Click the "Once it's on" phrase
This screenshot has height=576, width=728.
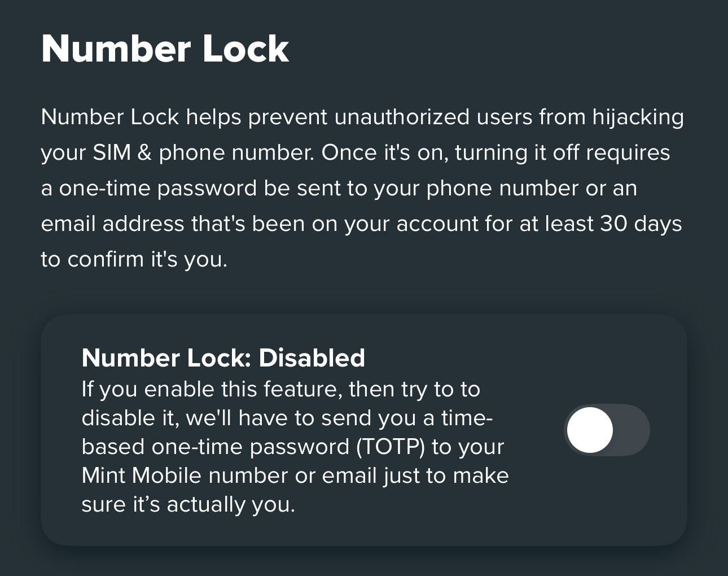pos(385,153)
